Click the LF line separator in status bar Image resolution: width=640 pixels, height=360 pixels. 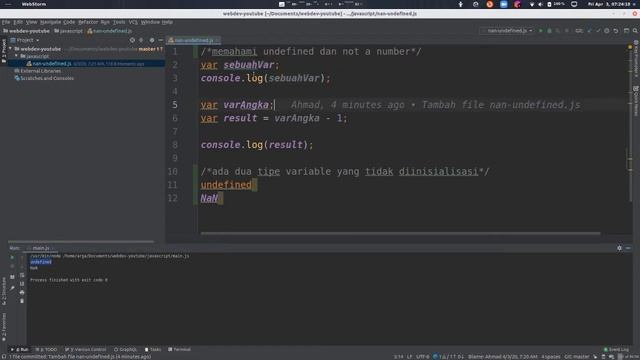(409, 357)
